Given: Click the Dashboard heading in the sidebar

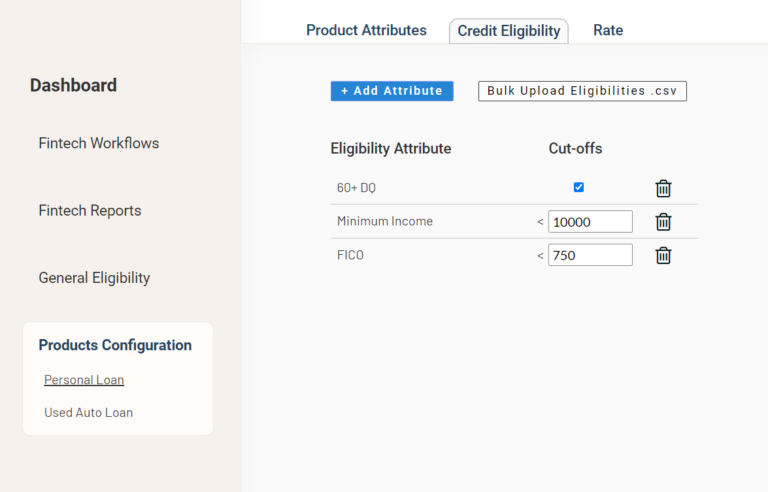Looking at the screenshot, I should (73, 85).
